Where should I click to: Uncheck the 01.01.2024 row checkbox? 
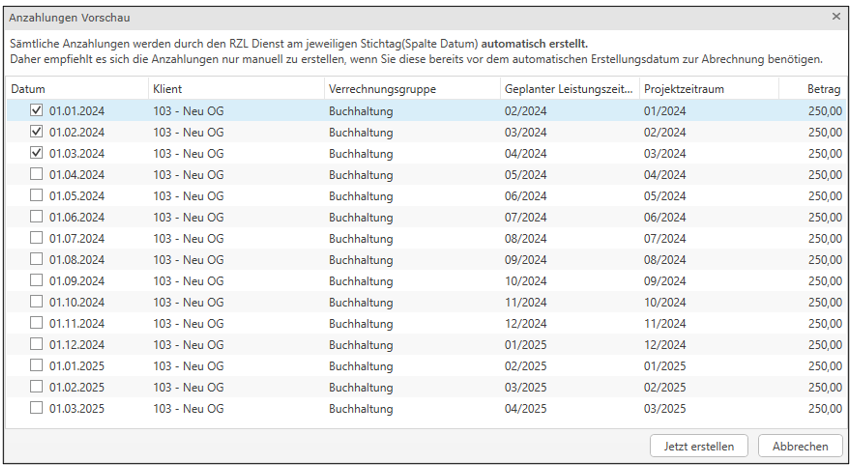pos(37,111)
